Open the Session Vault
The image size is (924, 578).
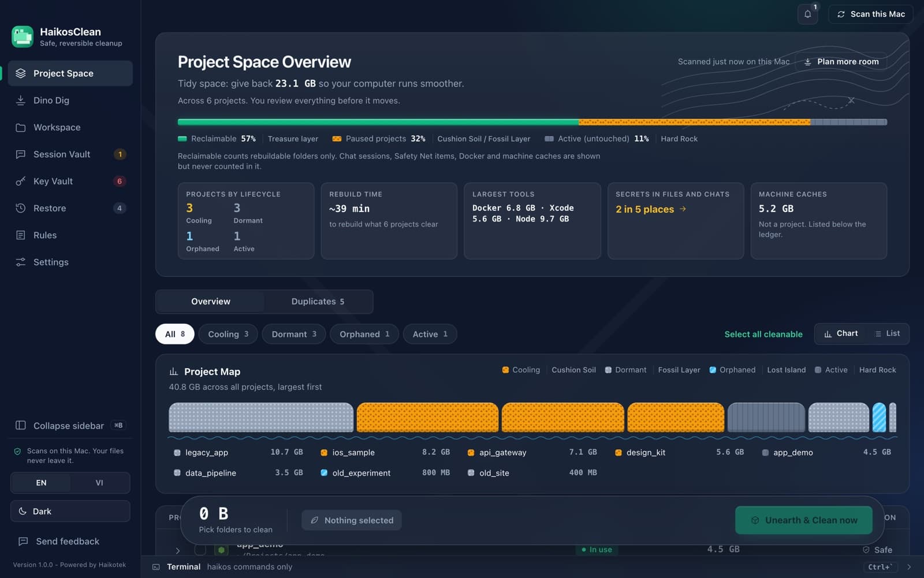pos(70,154)
